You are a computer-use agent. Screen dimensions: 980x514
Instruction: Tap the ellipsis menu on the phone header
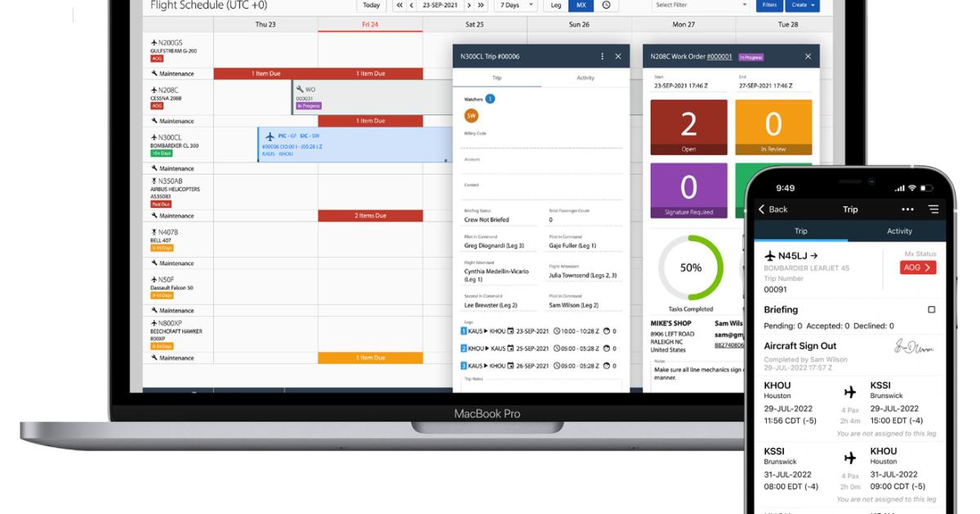pos(906,209)
